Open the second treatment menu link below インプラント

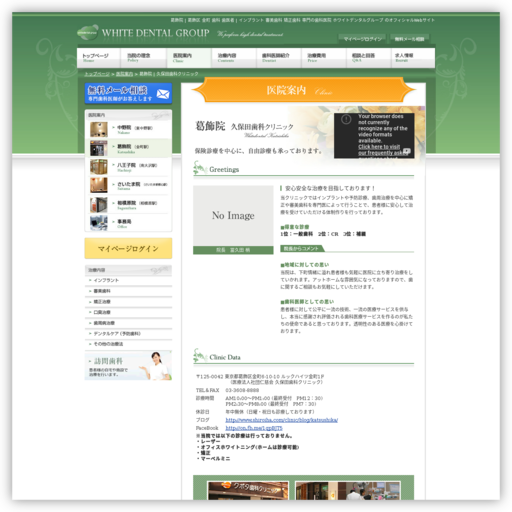[x=128, y=291]
